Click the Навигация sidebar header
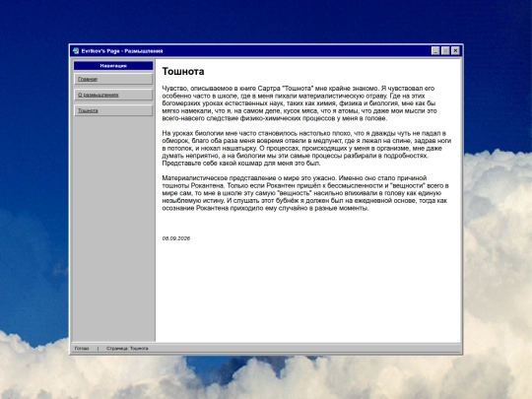Screen dimensions: 532x399 pyautogui.click(x=113, y=65)
